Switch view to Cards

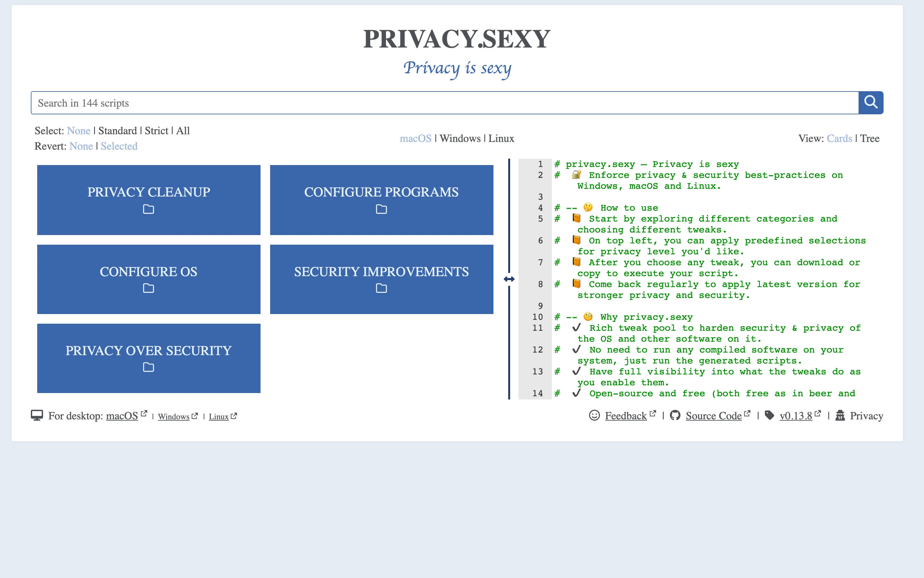click(839, 138)
